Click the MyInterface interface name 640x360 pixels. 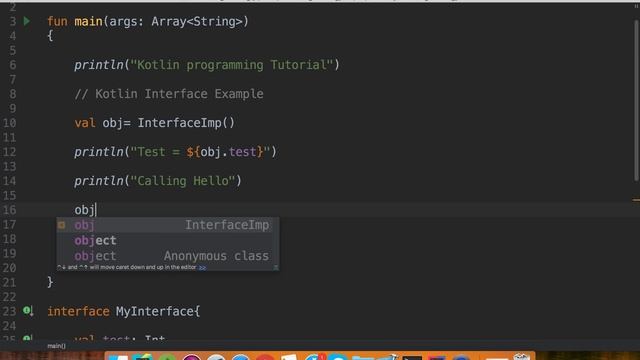(155, 311)
